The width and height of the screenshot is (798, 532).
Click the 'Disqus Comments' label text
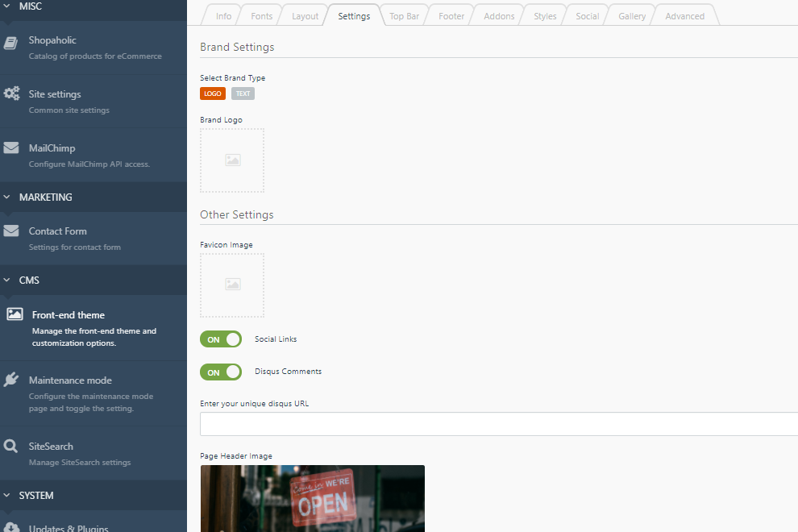point(288,372)
